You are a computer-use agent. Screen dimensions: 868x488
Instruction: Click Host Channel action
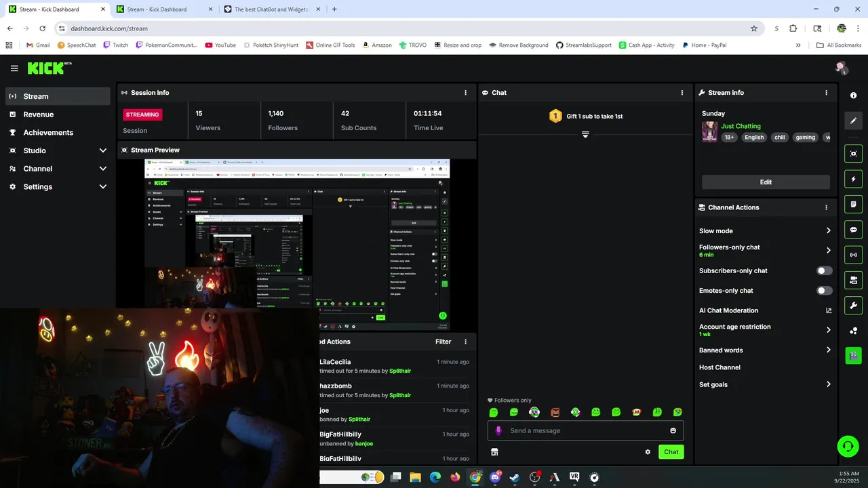click(x=719, y=367)
